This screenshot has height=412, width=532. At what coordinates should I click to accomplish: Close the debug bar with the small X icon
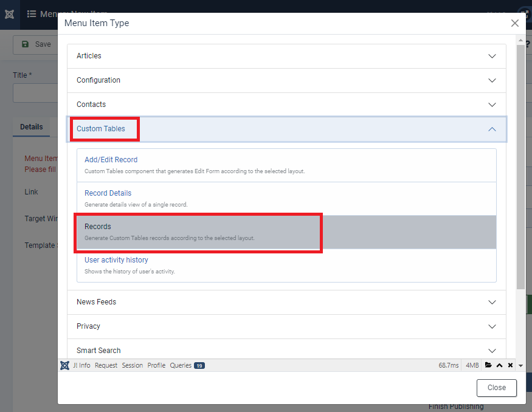click(x=510, y=365)
